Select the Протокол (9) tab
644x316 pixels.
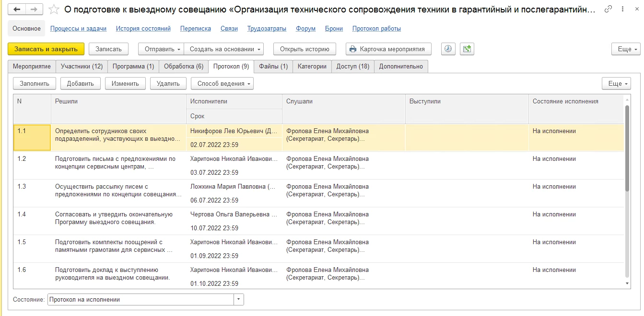[231, 67]
